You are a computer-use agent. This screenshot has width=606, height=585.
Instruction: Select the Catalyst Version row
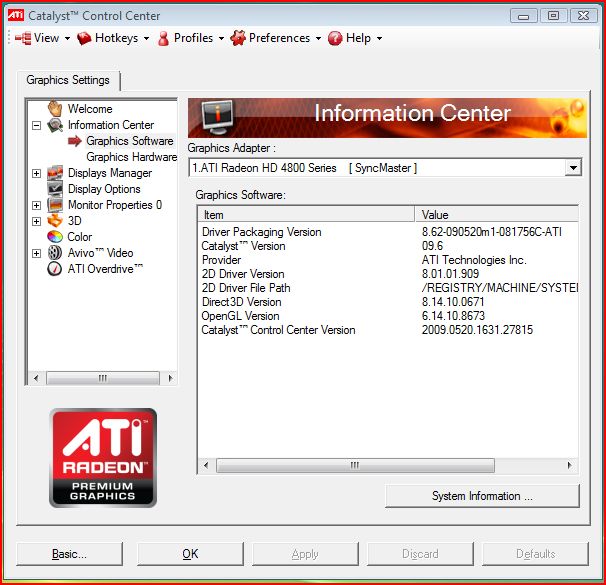click(388, 246)
